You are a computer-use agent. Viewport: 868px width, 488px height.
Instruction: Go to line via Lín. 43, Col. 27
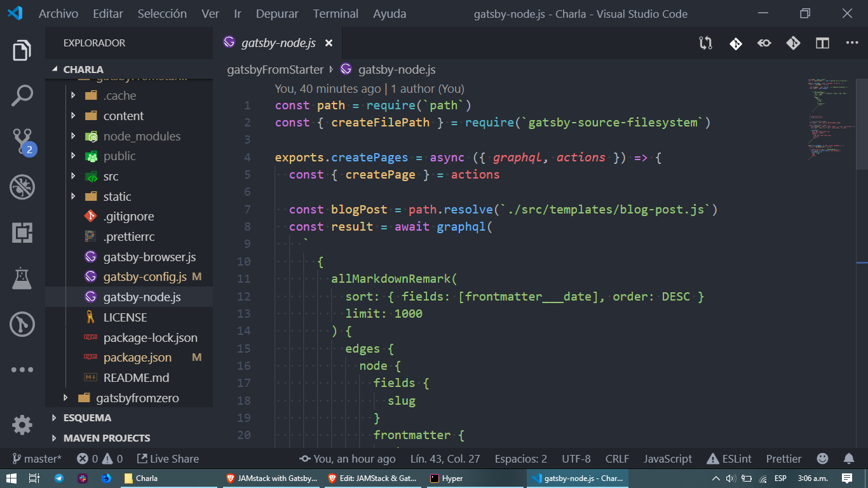point(445,459)
